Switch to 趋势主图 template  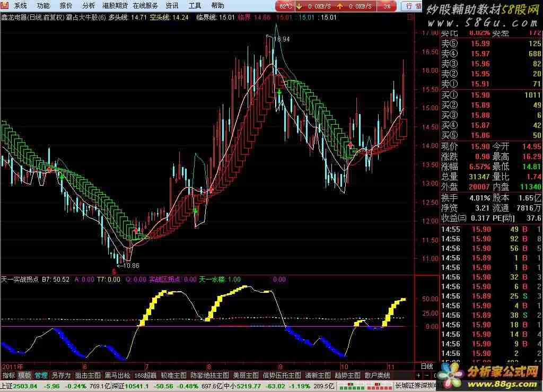tap(347, 376)
